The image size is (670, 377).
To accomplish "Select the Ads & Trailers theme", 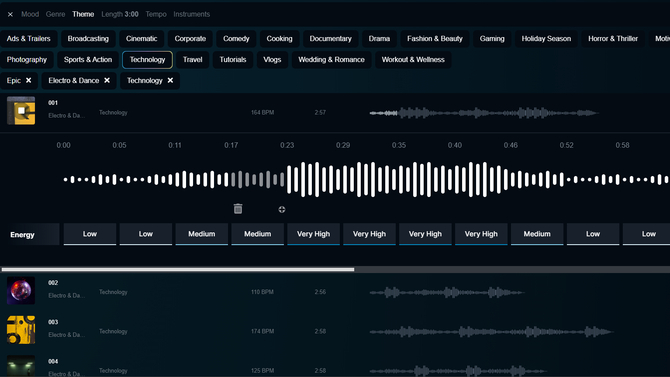I will point(29,38).
